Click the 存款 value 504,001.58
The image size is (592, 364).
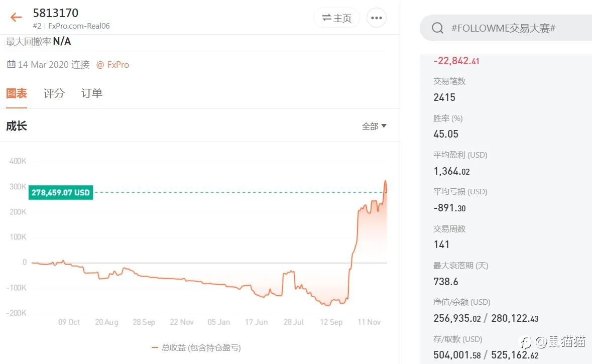tap(457, 355)
